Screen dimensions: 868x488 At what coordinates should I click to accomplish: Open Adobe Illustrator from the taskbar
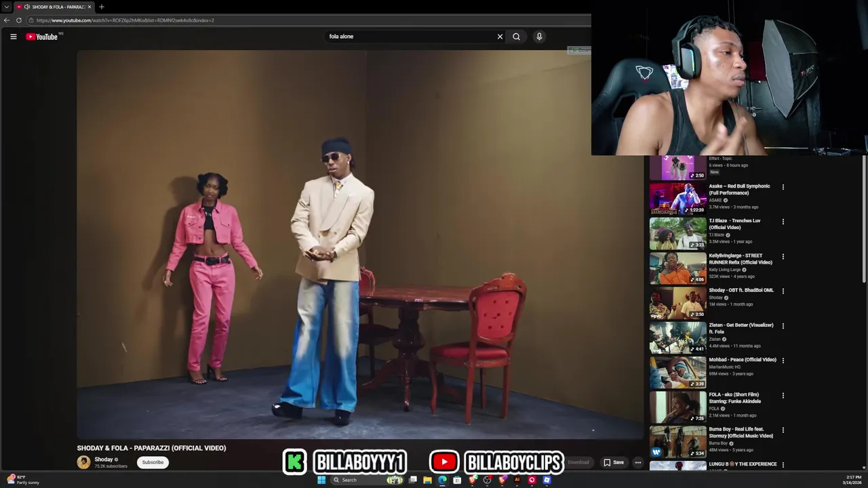coord(517,480)
